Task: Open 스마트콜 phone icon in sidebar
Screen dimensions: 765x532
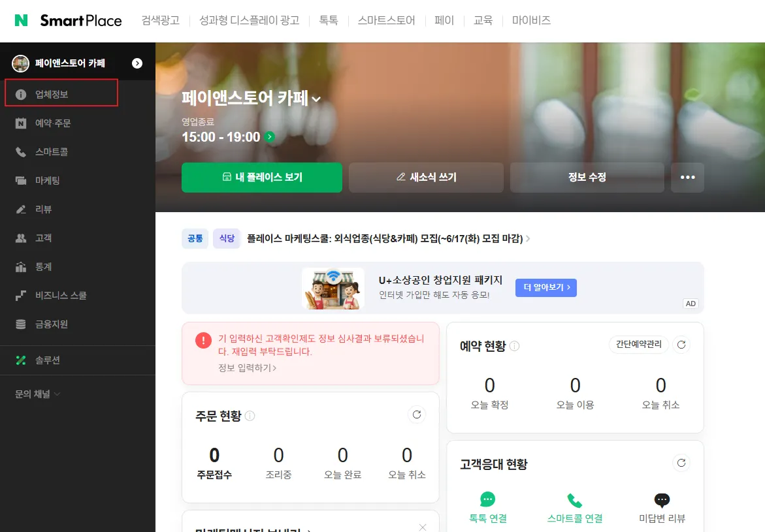Action: (x=20, y=152)
